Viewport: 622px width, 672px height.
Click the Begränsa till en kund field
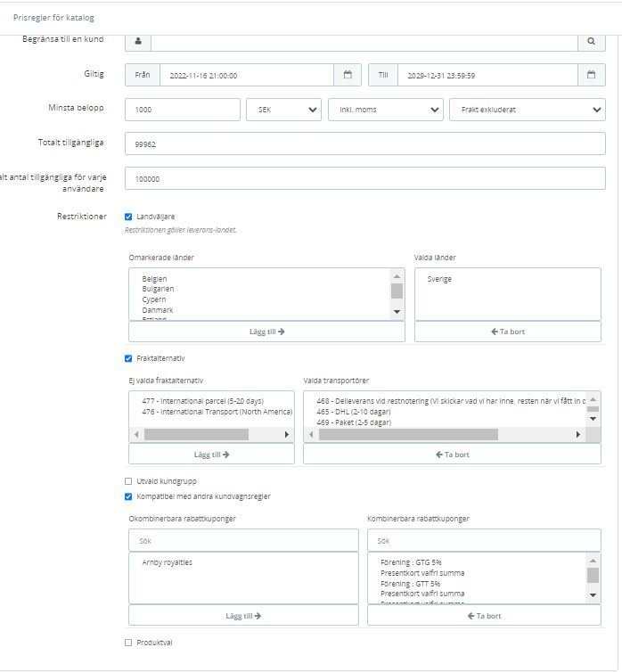coord(364,42)
